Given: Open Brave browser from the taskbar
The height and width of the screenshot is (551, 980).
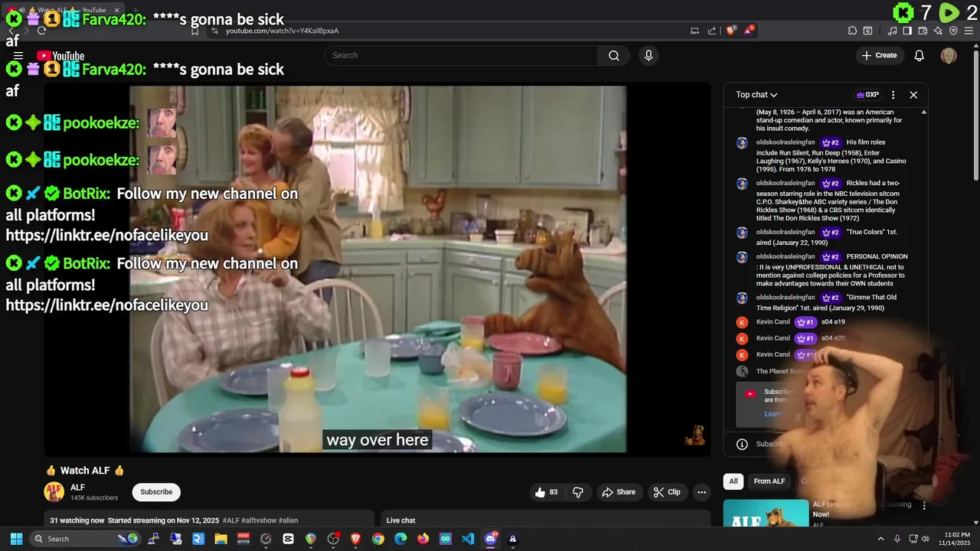Looking at the screenshot, I should pyautogui.click(x=355, y=539).
